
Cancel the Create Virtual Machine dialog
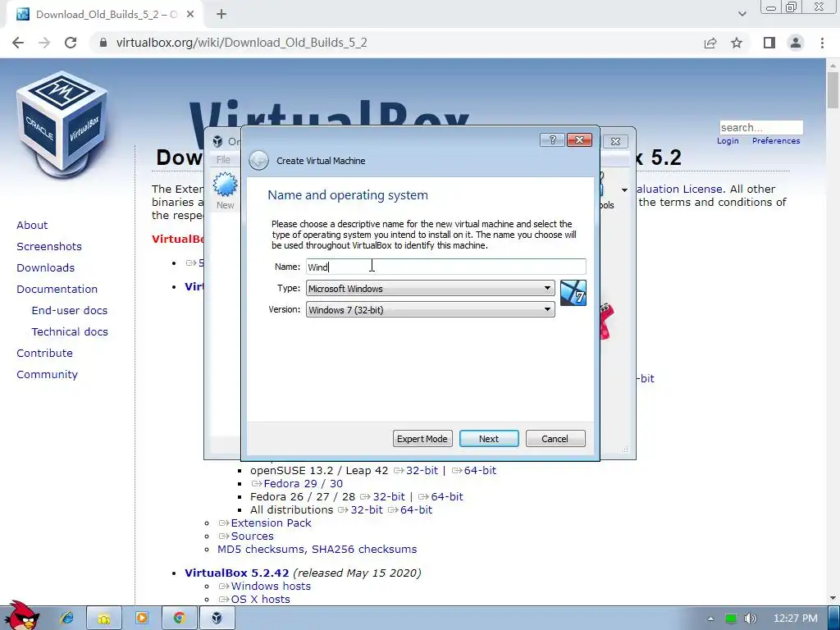click(555, 439)
